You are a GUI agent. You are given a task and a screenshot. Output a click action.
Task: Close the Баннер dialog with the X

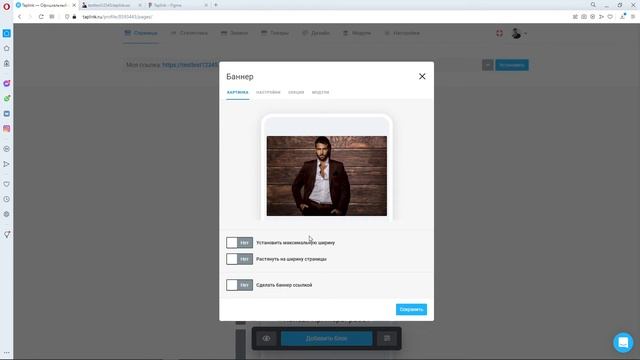pyautogui.click(x=422, y=76)
